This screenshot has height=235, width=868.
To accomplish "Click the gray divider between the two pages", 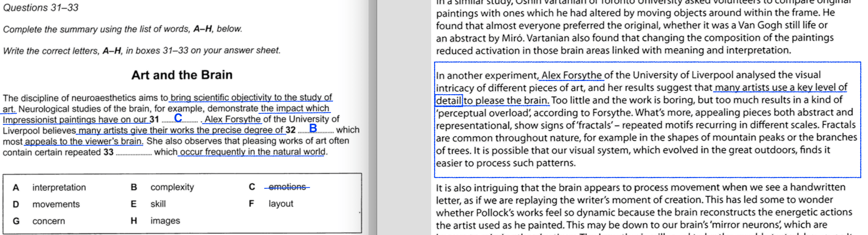I will [372, 117].
